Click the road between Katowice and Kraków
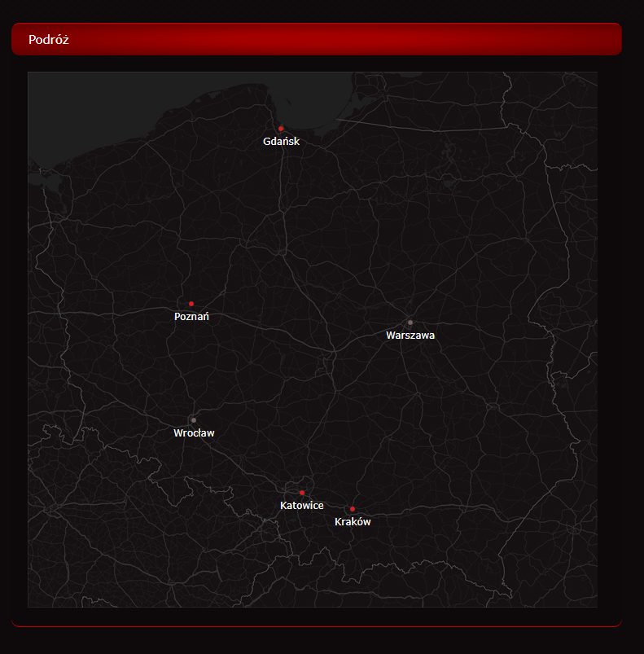This screenshot has width=644, height=654. (x=327, y=503)
